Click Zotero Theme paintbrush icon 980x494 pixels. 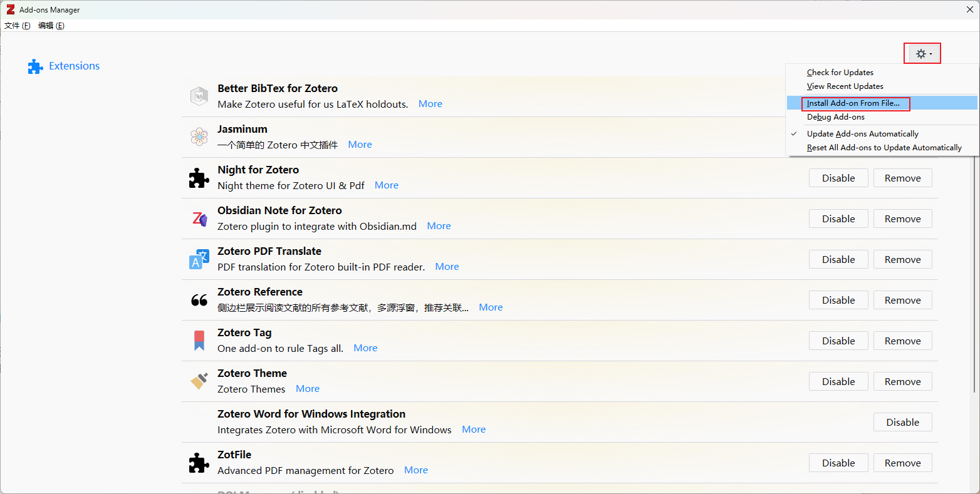(x=199, y=381)
